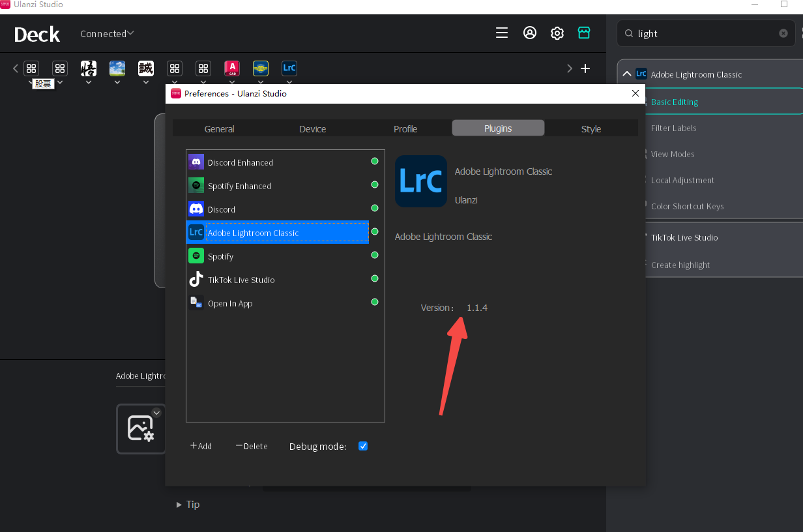Select the red CAD profile icon
Screen dimensions: 803x532
(232, 68)
